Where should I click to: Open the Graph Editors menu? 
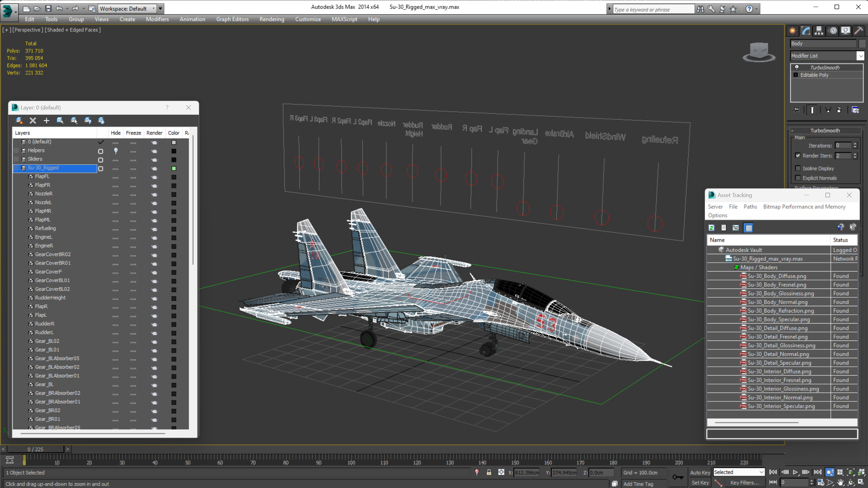pyautogui.click(x=232, y=19)
